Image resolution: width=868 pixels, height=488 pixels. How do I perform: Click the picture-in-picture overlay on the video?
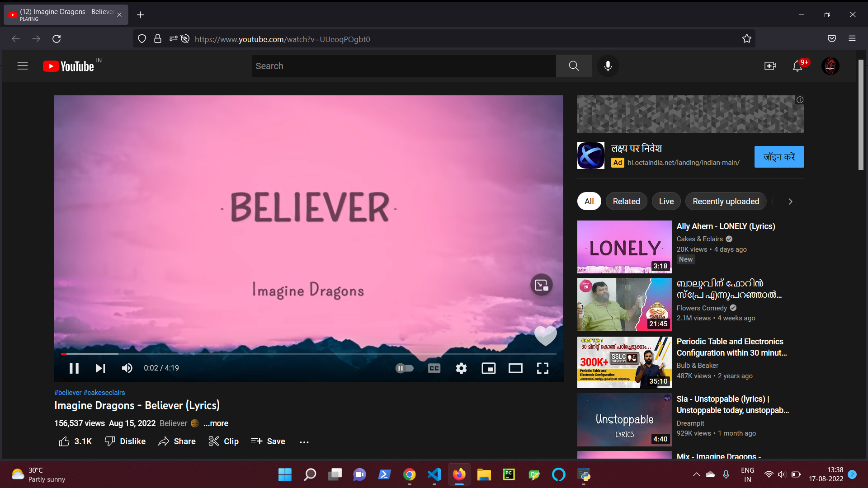click(x=541, y=285)
